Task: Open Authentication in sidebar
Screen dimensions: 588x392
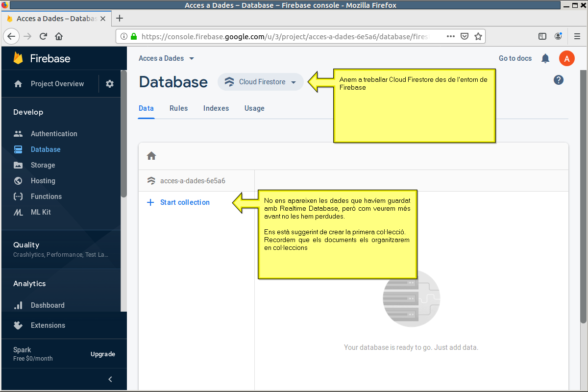Action: coord(54,134)
